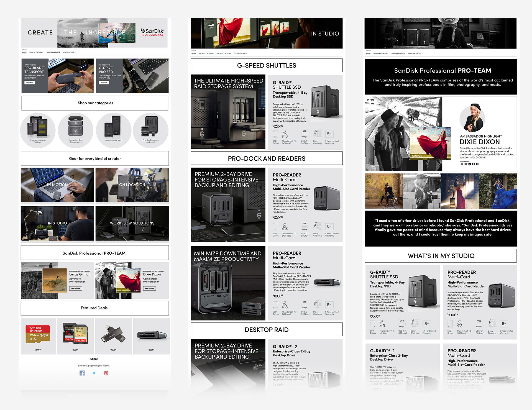
Task: Select the SanDisk Extreme 256GB microSD deal
Action: click(38, 336)
